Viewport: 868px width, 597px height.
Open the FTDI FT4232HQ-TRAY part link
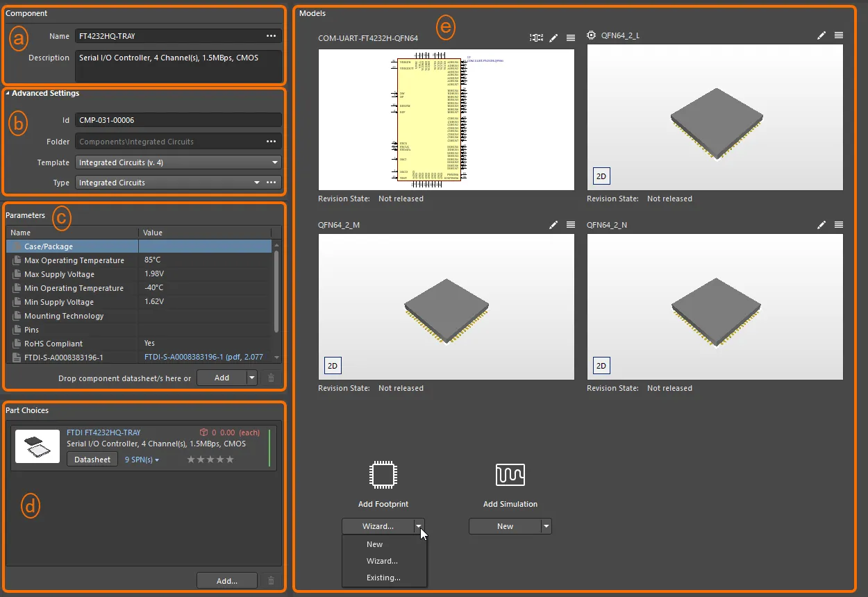(x=103, y=432)
